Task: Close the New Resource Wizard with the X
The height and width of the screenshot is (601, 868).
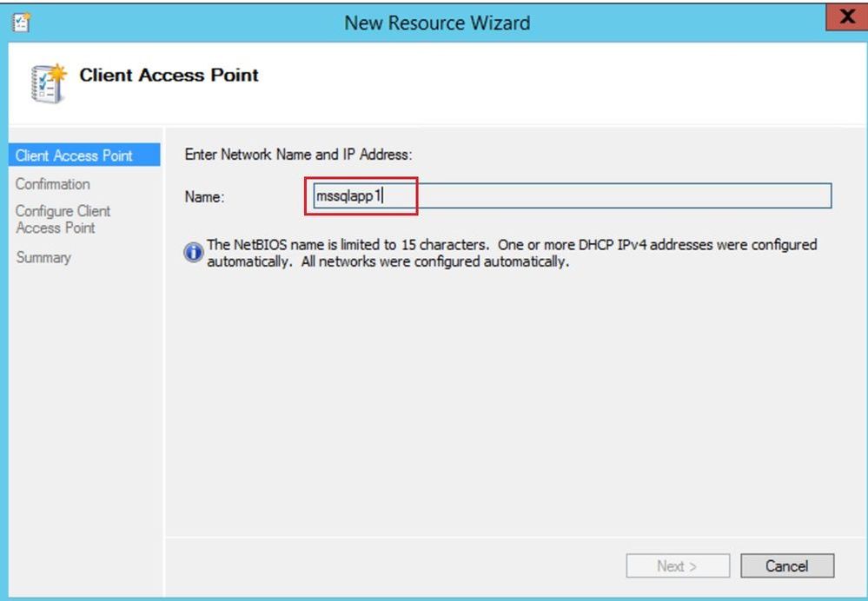Action: click(846, 17)
